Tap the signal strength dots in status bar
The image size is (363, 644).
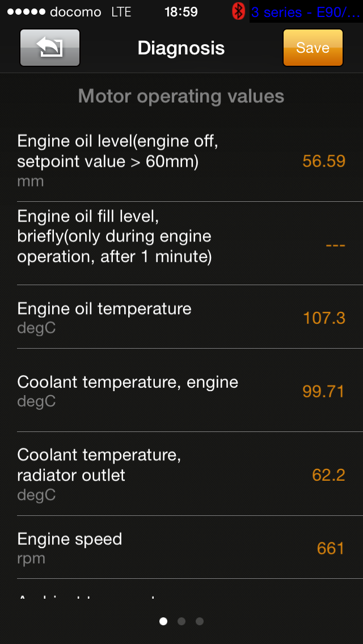pos(25,12)
